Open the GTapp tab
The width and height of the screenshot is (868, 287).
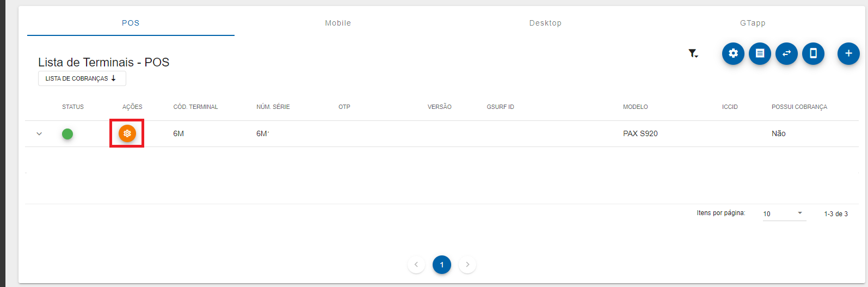point(753,23)
